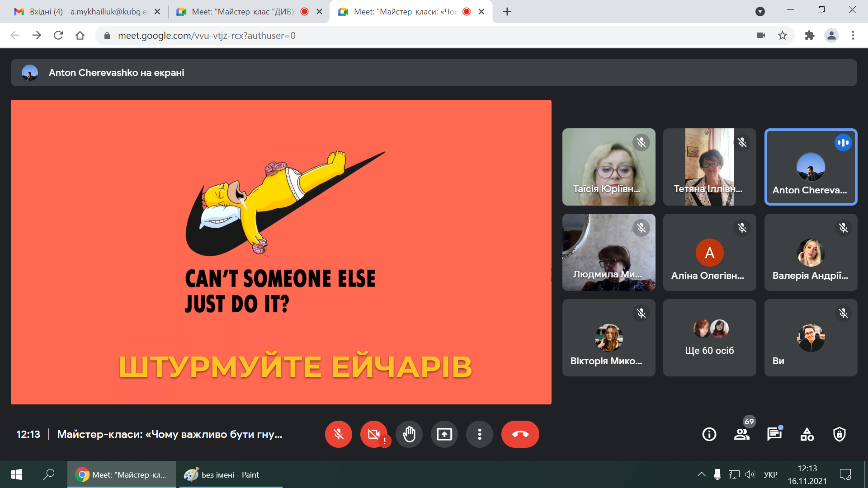868x488 pixels.
Task: Show the participants list with 69 badge
Action: point(741,434)
